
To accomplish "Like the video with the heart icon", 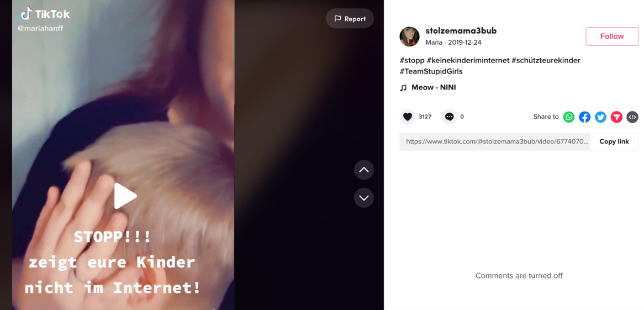I will coord(408,117).
